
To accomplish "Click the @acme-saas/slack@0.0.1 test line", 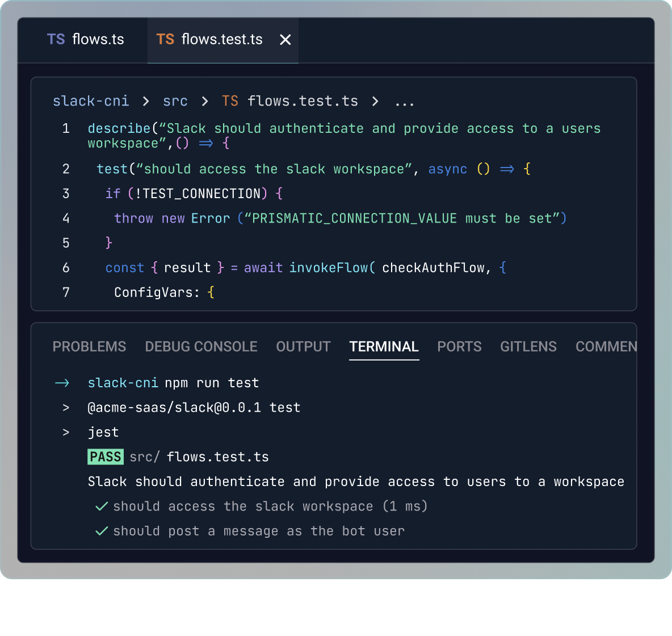I will tap(194, 407).
